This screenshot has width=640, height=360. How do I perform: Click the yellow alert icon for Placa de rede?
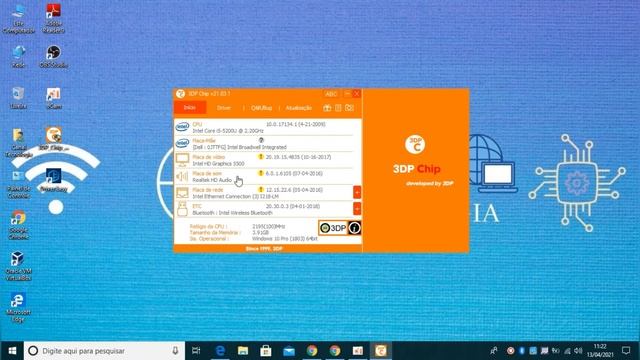261,190
